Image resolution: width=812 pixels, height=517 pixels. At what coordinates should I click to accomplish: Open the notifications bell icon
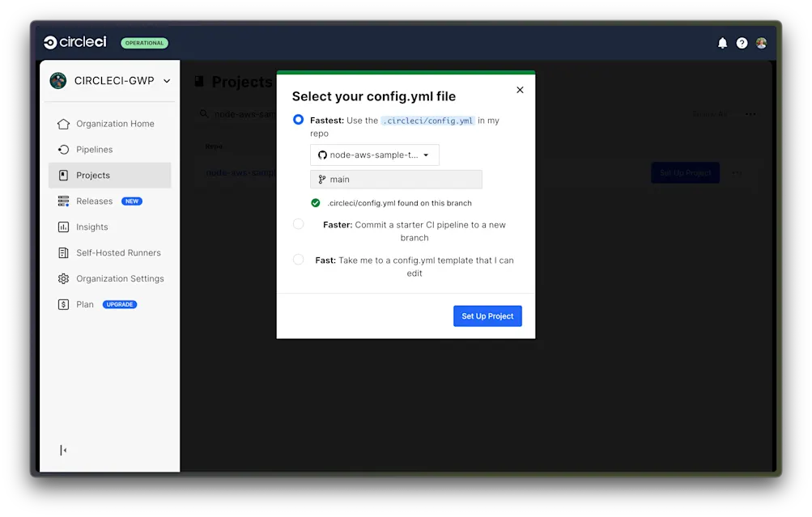[722, 43]
